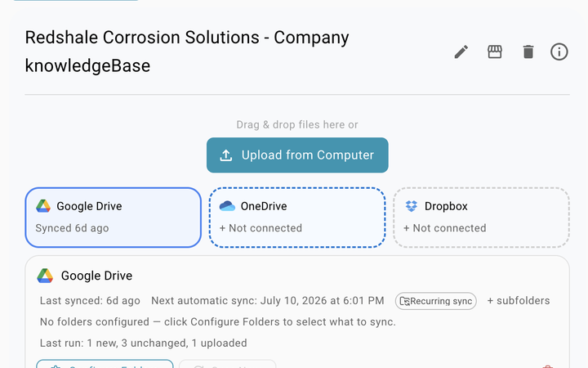Connect the Dropbox source card

pyautogui.click(x=481, y=218)
